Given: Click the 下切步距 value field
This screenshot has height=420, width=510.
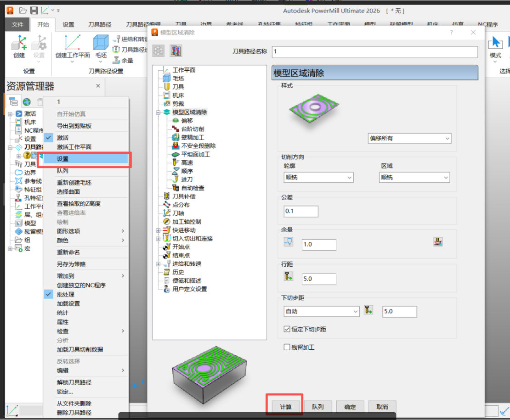Looking at the screenshot, I should (399, 311).
